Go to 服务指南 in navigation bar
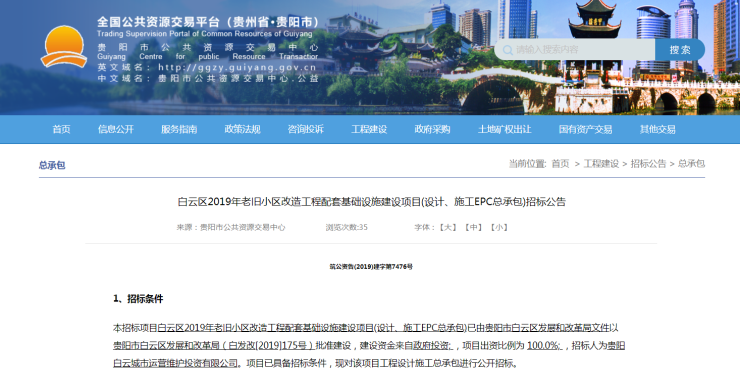This screenshot has height=380, width=740. [x=179, y=129]
